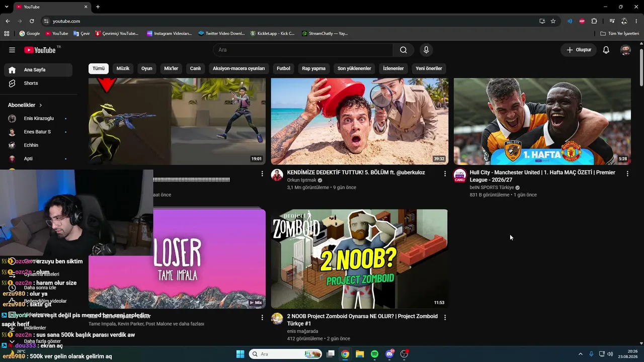Screen dimensions: 644x362
Task: Open Enis Kirazoglu subscription channel
Action: click(38, 119)
